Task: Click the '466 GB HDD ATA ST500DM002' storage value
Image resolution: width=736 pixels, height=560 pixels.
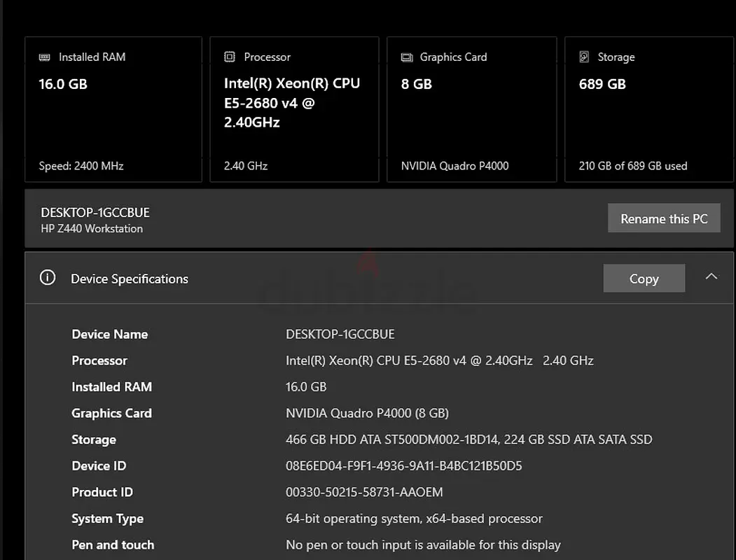Action: 469,440
